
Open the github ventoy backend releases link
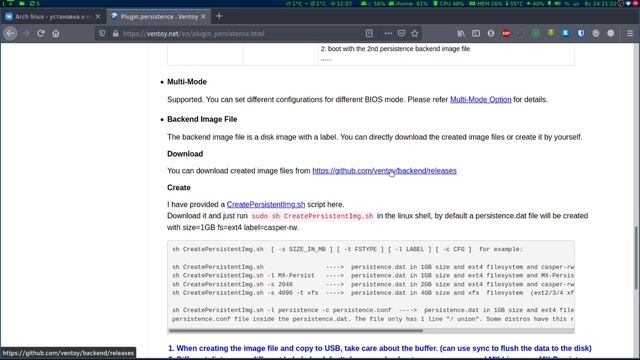coord(384,171)
